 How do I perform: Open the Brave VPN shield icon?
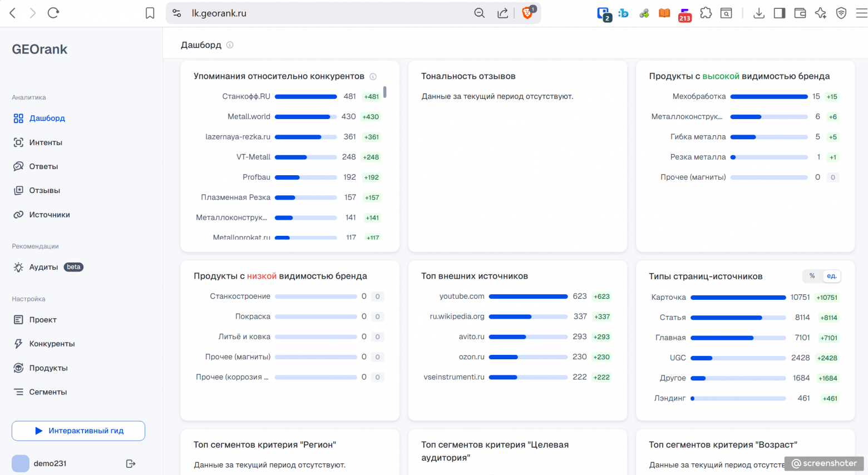point(841,13)
